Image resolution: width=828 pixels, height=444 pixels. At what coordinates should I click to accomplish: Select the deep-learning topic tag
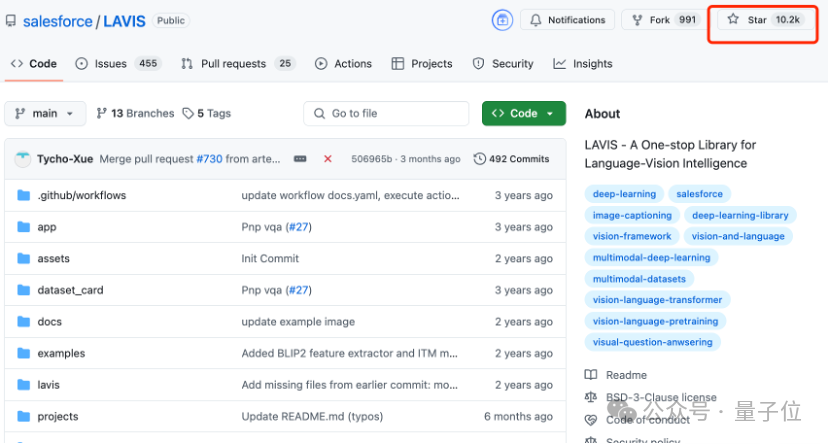click(x=624, y=194)
